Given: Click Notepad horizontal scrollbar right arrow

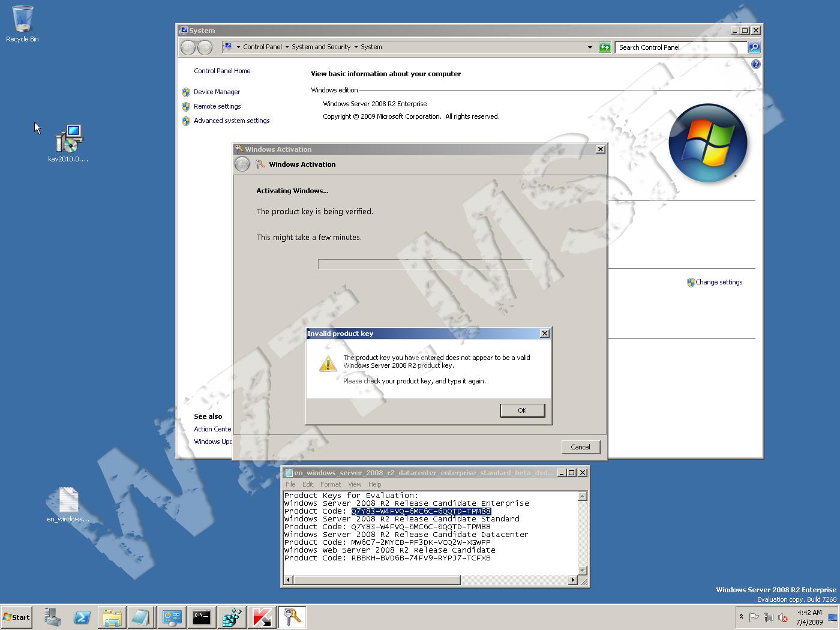Looking at the screenshot, I should tap(572, 580).
